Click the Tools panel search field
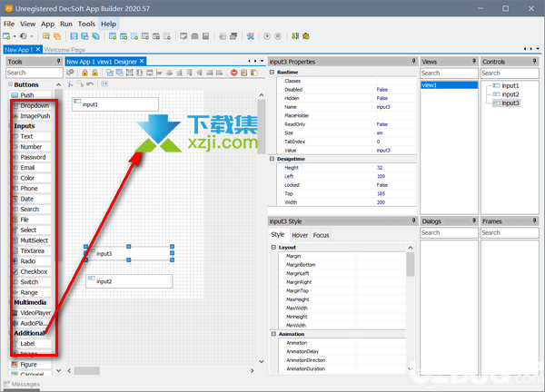 35,73
